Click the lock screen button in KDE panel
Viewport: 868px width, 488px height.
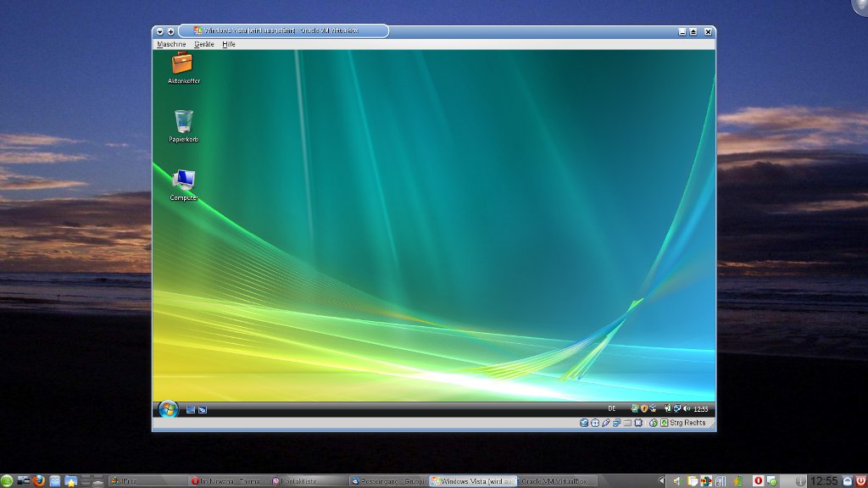(x=847, y=481)
